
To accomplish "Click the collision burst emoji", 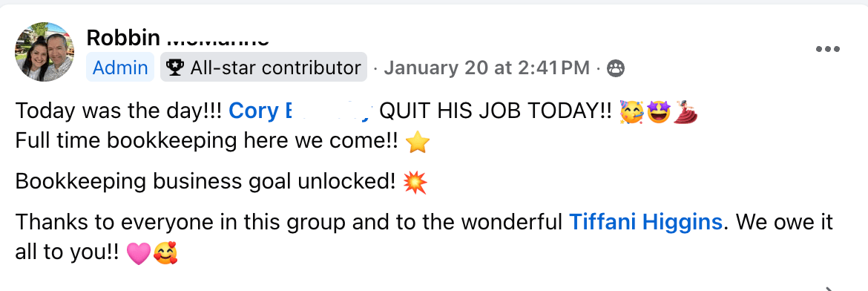I will 415,182.
